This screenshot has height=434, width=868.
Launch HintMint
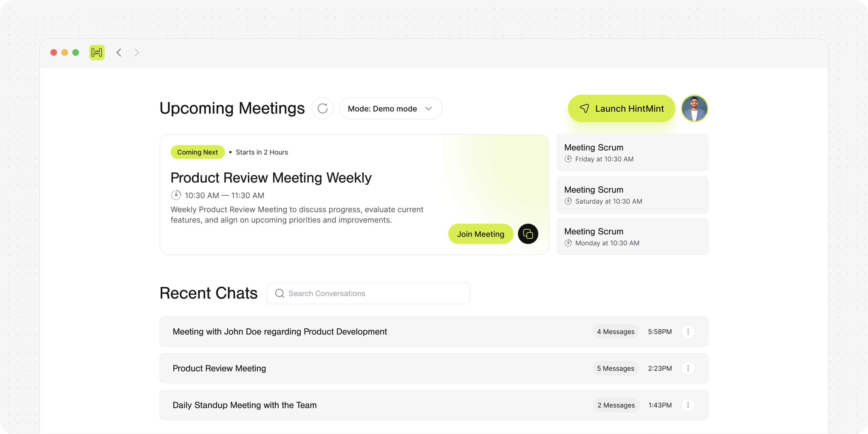click(621, 108)
